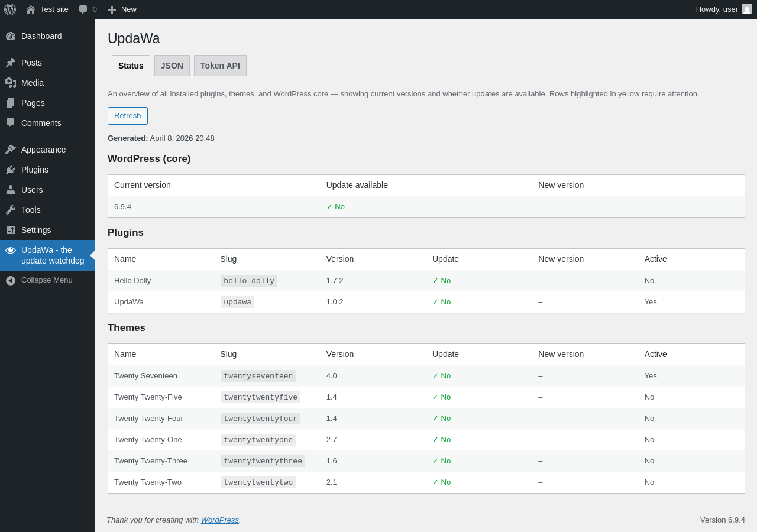The height and width of the screenshot is (532, 757).
Task: Click the Plugins plug icon
Action: (x=11, y=170)
